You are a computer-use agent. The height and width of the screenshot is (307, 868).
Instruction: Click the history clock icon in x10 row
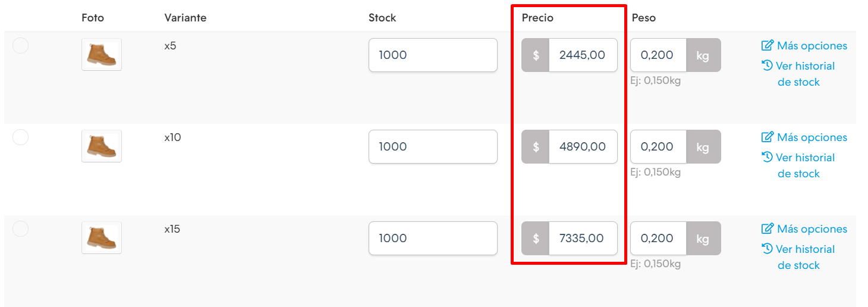tap(767, 157)
